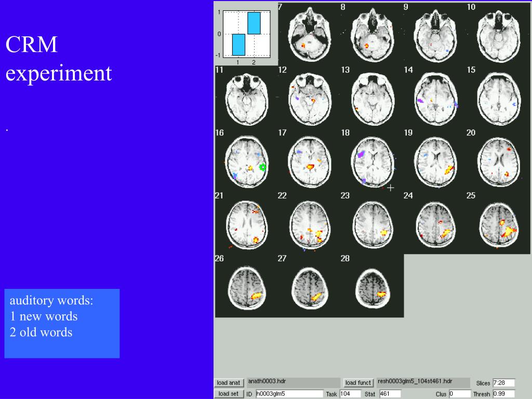
Task: Click the orange activation on slice 17
Action: [x=311, y=167]
